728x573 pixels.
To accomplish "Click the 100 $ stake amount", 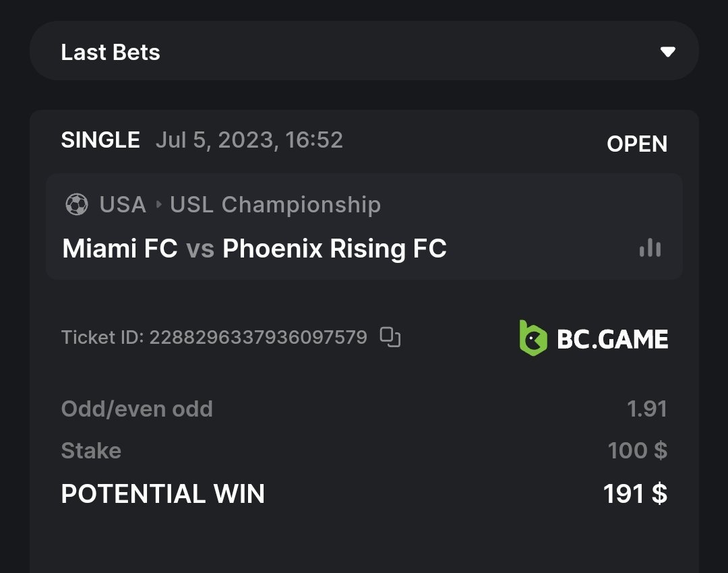I will [637, 450].
